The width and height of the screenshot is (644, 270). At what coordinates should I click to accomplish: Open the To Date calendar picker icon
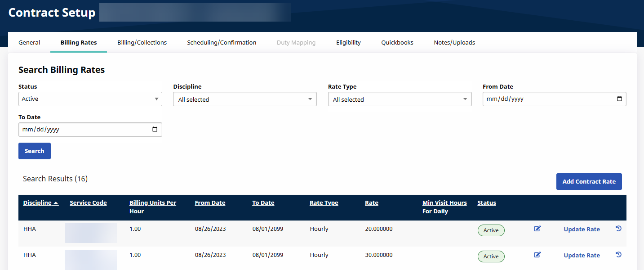[155, 130]
